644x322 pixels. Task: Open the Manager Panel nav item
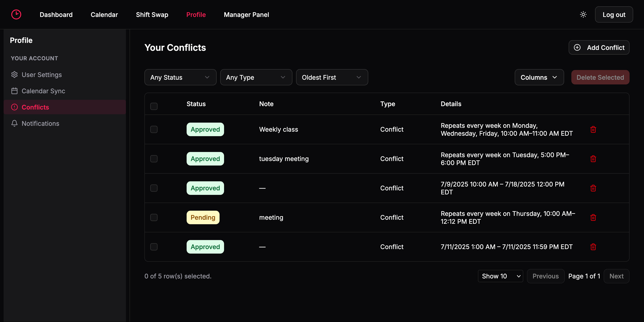click(246, 14)
